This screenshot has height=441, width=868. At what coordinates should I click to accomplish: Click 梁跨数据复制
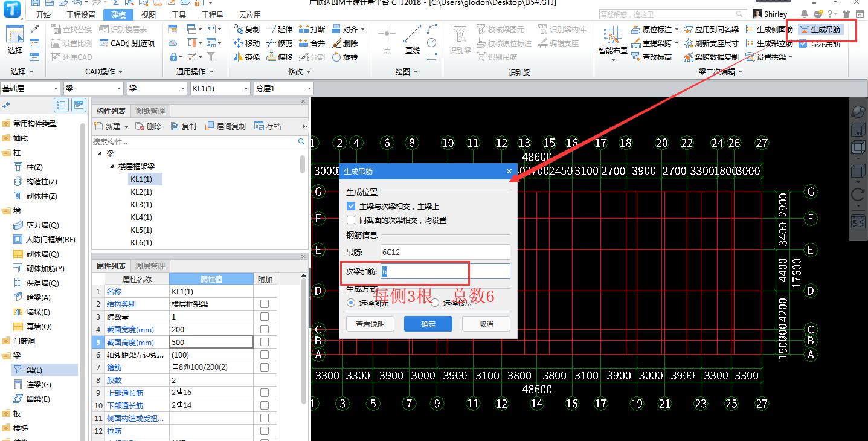tap(711, 57)
